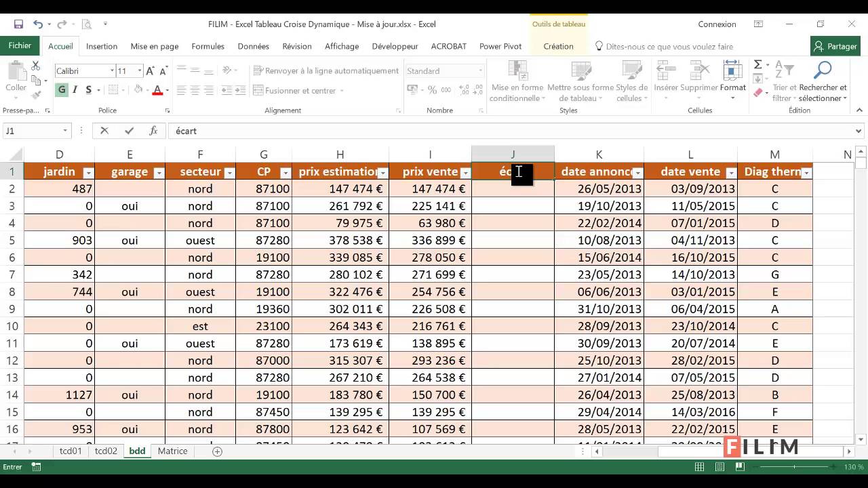Click Renvoyer à la ligne automatiquement
The height and width of the screenshot is (488, 868).
[326, 70]
